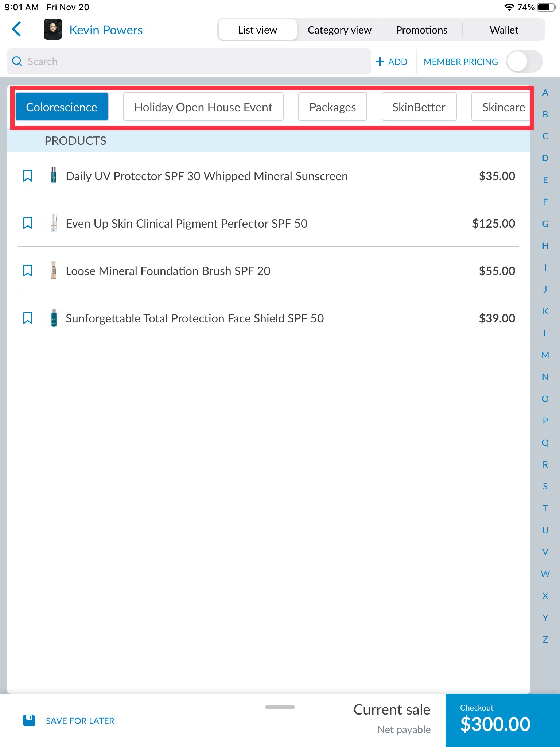
Task: Tap the 9:01 AM clock
Action: tap(22, 7)
